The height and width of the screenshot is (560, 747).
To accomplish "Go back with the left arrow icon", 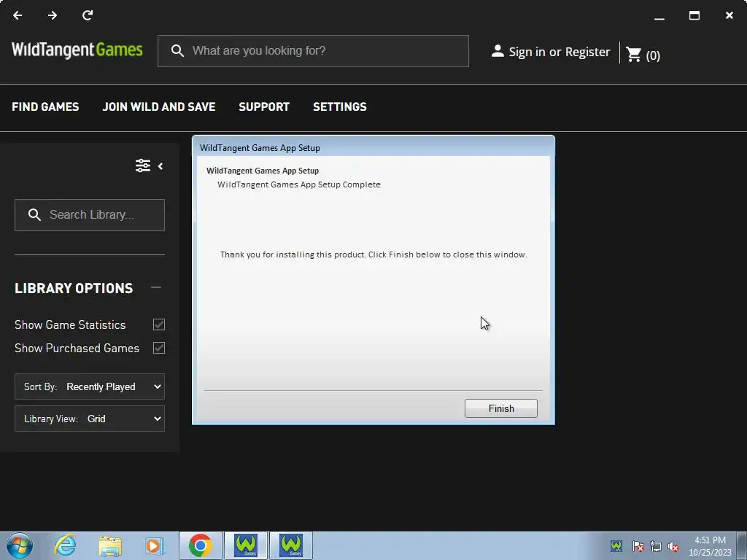I will (18, 15).
